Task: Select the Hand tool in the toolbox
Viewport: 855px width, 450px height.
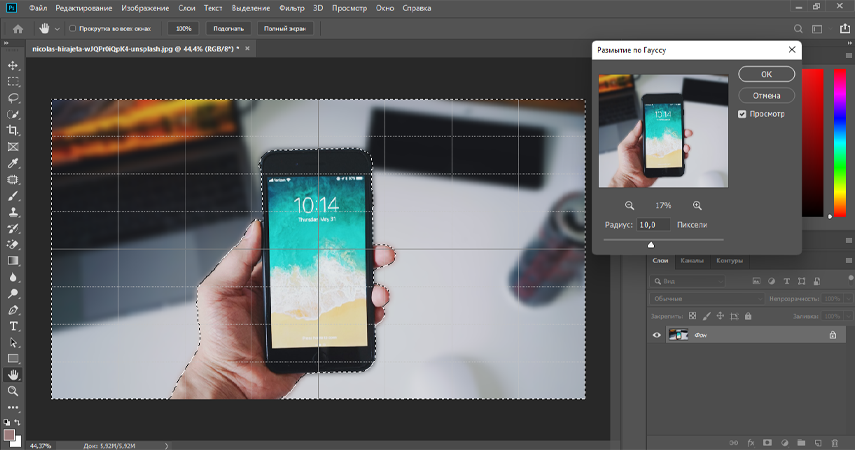Action: tap(13, 375)
